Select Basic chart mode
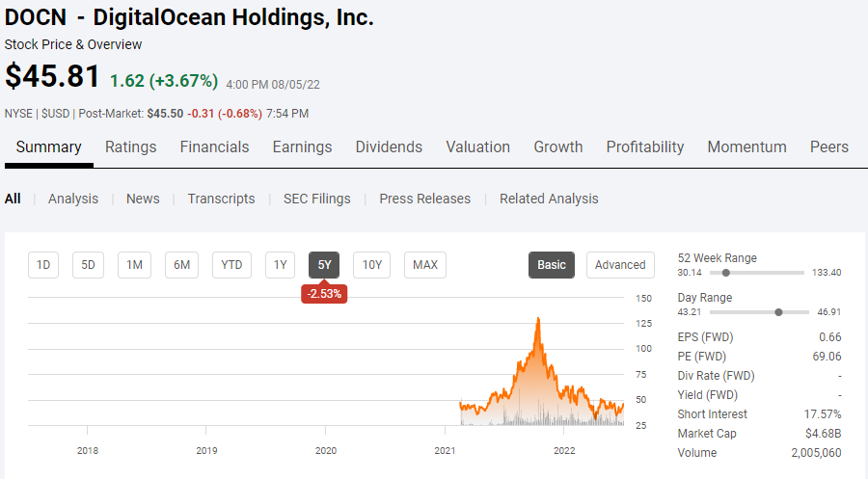This screenshot has height=479, width=868. (x=552, y=265)
